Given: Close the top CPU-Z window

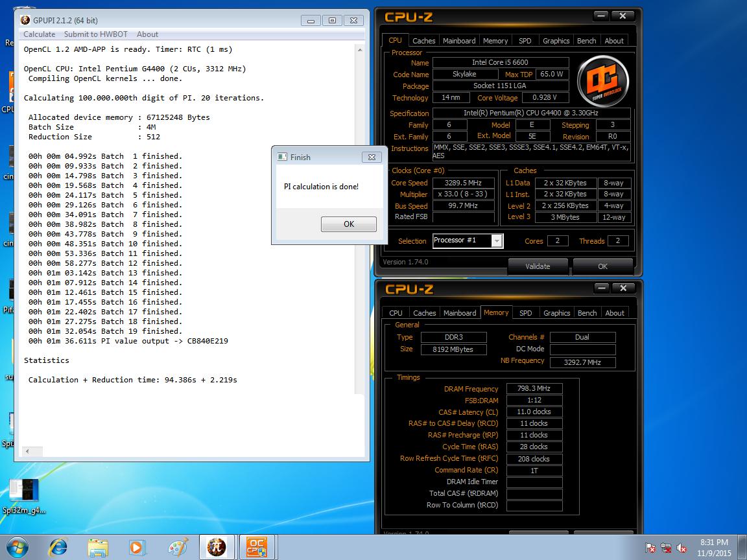Looking at the screenshot, I should [x=622, y=16].
